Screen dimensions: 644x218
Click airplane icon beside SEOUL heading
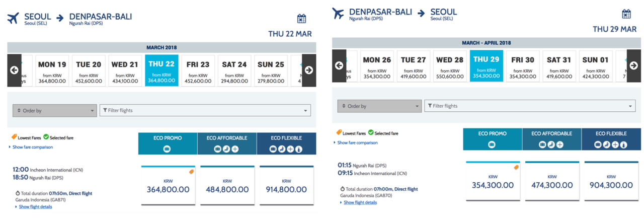[14, 19]
